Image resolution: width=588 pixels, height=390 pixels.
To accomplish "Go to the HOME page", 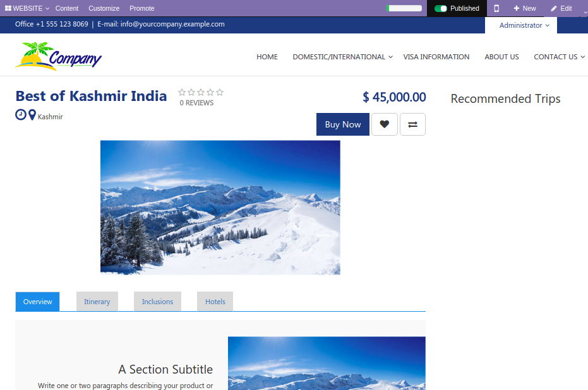I will pos(267,57).
